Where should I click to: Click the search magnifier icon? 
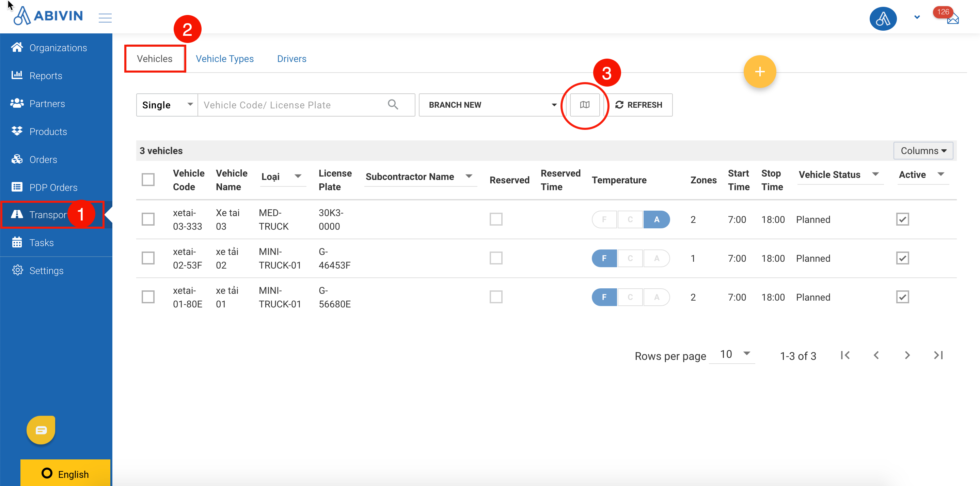[393, 104]
